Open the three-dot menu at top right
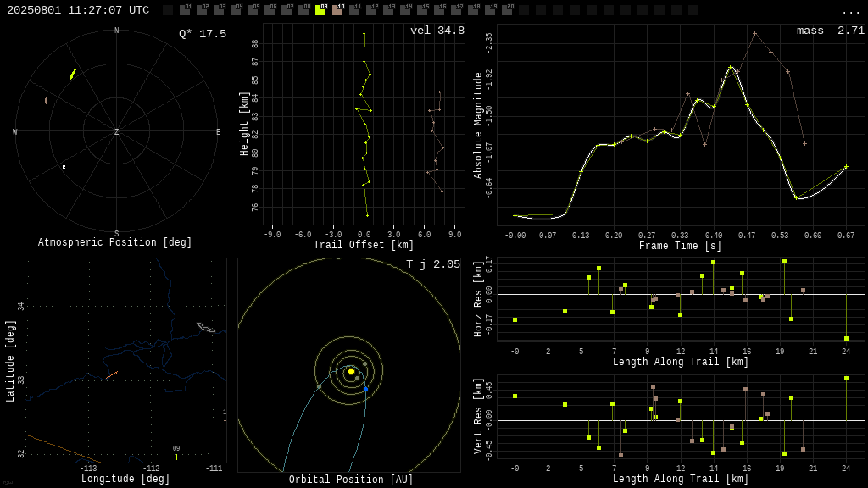The image size is (868, 488). click(x=850, y=12)
